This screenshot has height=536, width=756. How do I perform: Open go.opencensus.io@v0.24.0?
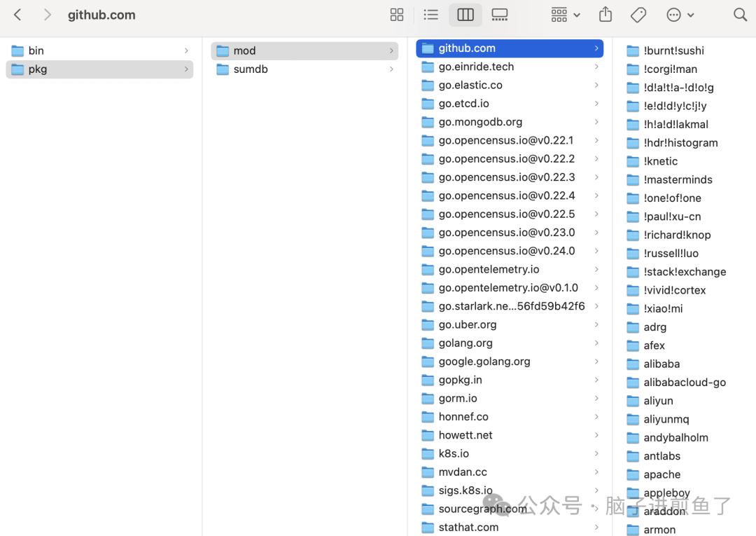pos(510,251)
